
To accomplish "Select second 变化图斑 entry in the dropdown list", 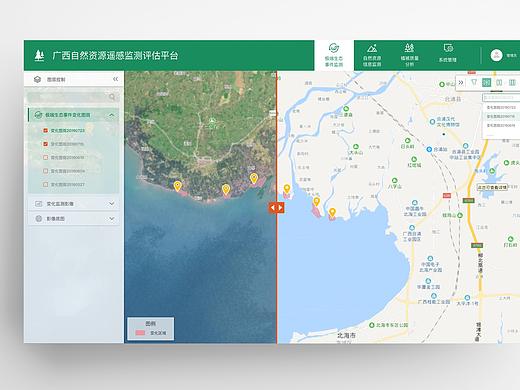I will [x=501, y=117].
